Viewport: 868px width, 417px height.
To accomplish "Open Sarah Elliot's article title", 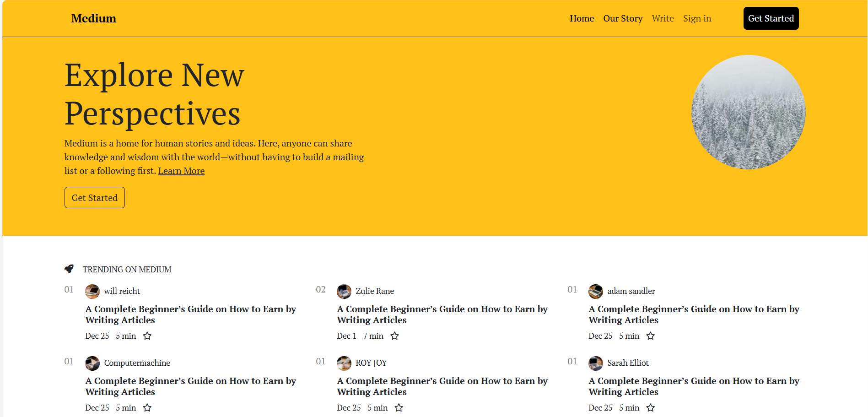I will 694,386.
